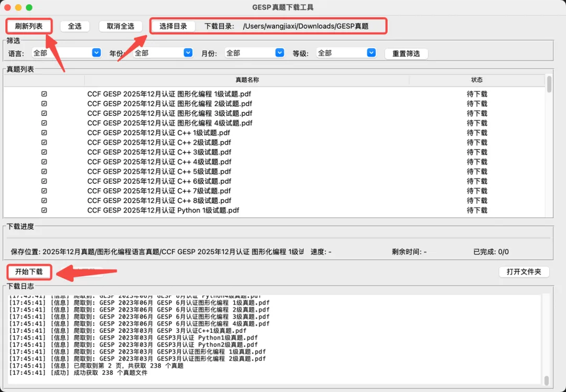Click the 速度 speed label
This screenshot has height=392, width=566.
321,252
